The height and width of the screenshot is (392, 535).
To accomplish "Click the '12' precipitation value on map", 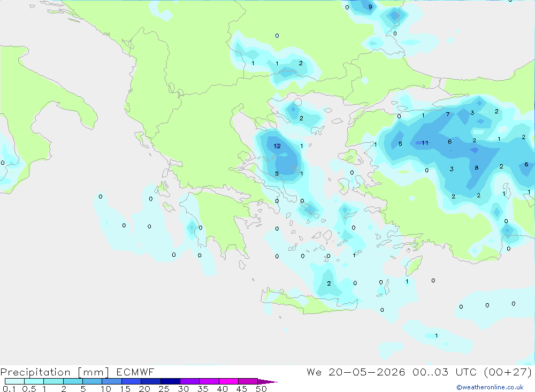I will pos(277,146).
